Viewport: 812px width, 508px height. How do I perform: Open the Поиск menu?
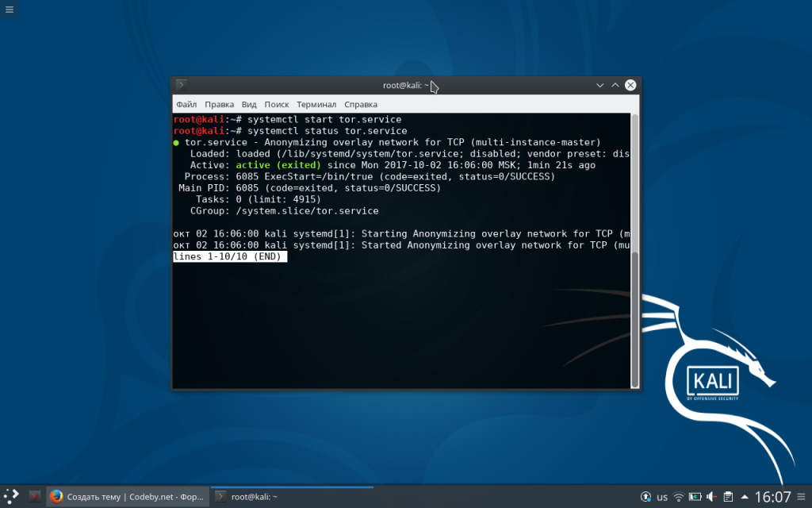277,104
